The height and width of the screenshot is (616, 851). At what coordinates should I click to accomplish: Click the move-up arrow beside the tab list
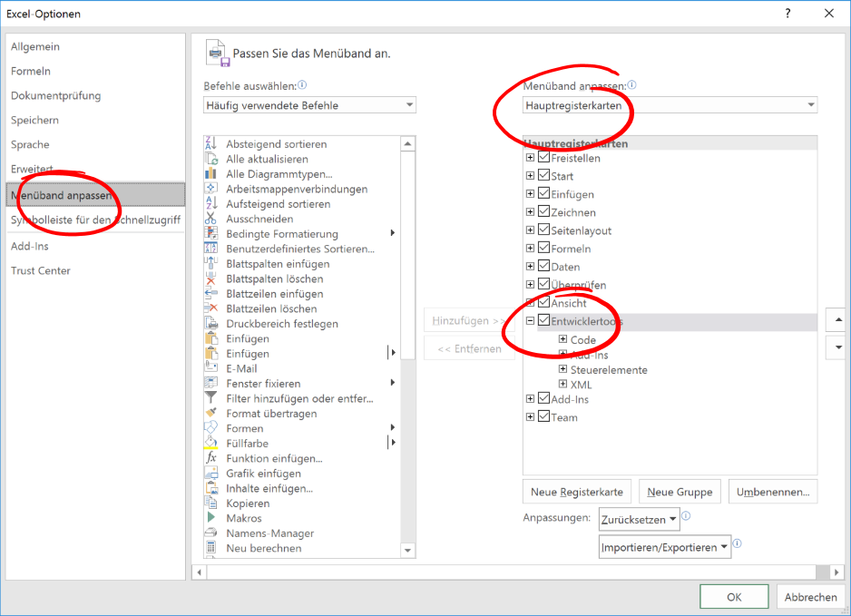[x=837, y=320]
